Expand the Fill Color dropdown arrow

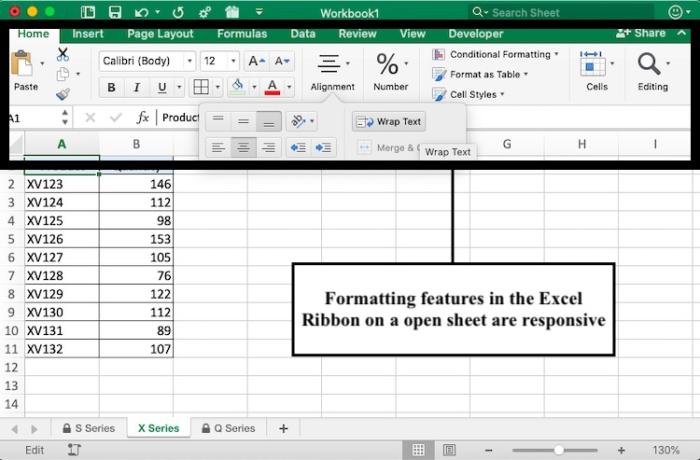click(x=254, y=87)
